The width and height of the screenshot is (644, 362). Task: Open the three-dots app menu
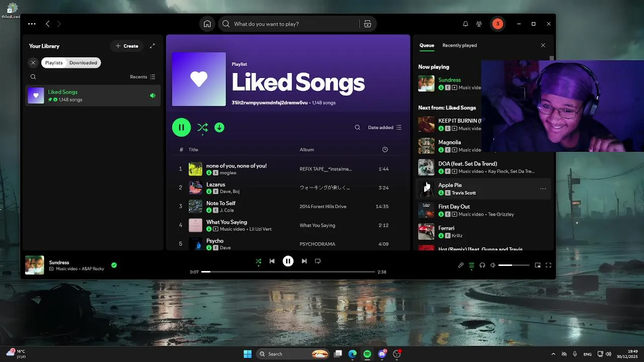[32, 24]
